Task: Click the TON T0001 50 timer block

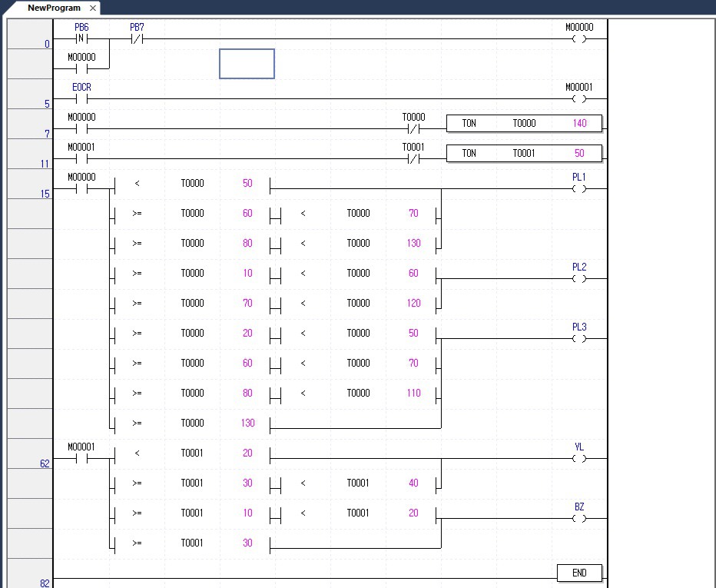Action: click(x=524, y=154)
